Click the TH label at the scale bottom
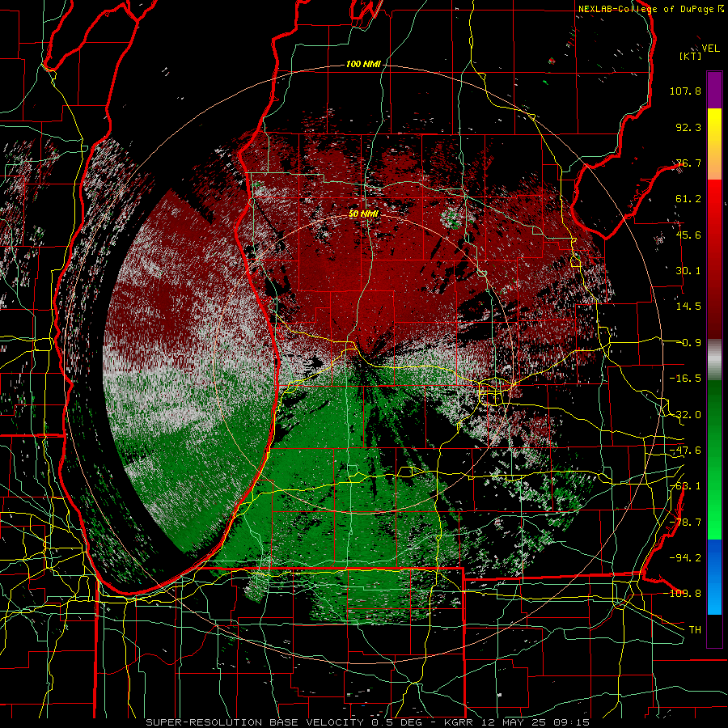This screenshot has width=728, height=728. pos(695,629)
